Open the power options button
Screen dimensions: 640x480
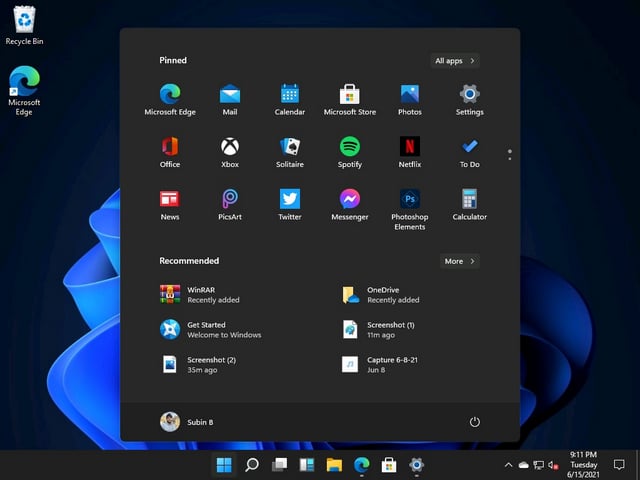pyautogui.click(x=474, y=422)
